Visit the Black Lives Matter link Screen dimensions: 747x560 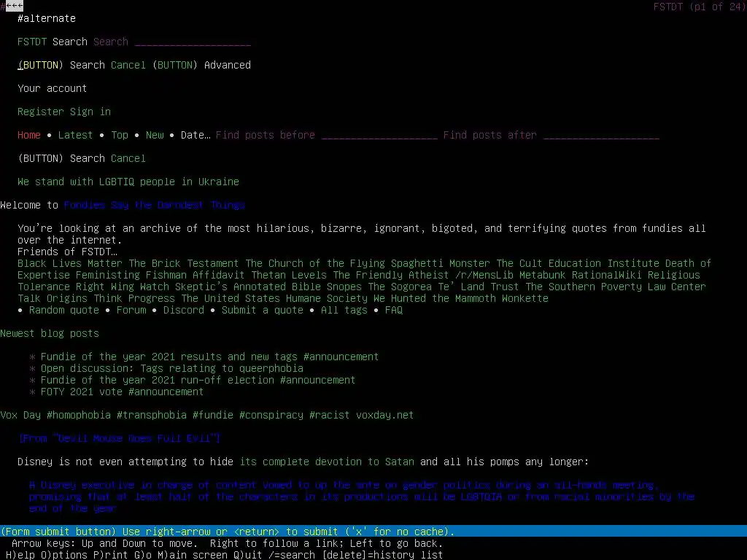[x=70, y=263]
